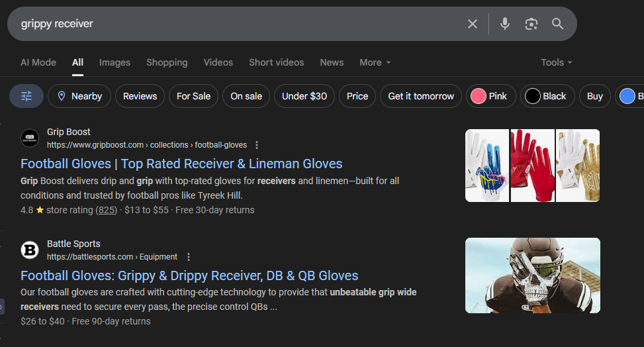644x347 pixels.
Task: Open the Shopping tab
Action: [x=167, y=62]
